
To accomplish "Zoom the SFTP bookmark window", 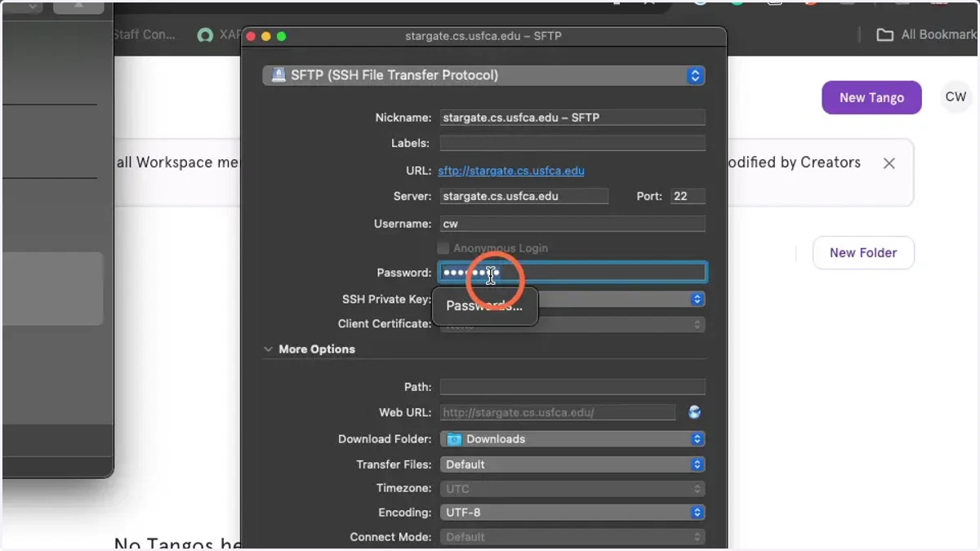I will 282,37.
